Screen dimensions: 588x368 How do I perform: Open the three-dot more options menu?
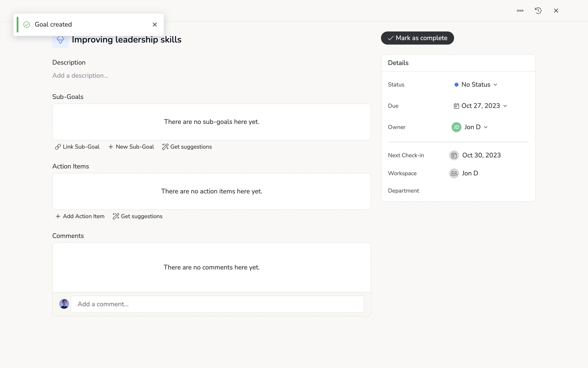point(520,11)
